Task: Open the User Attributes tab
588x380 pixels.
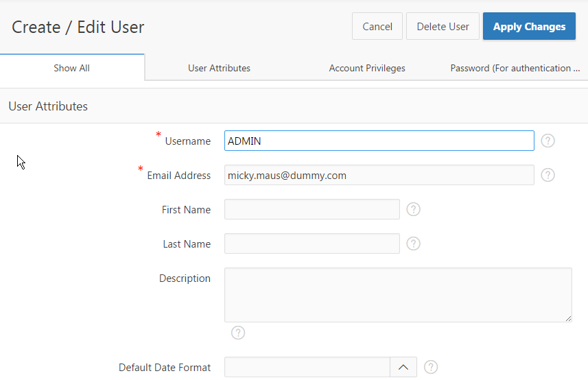Action: click(219, 68)
